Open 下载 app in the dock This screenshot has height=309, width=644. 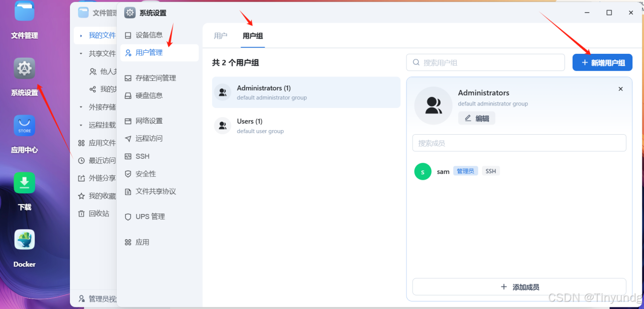[x=24, y=182]
